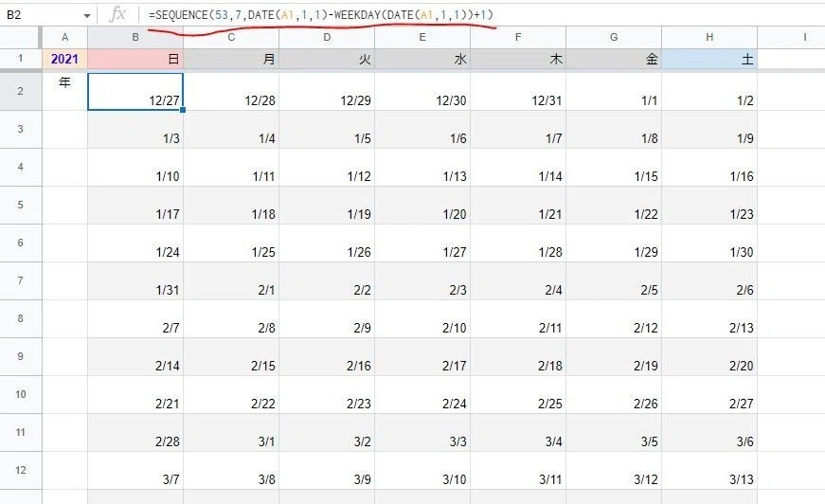Screen dimensions: 825x504
Task: Select column F header
Action: click(518, 37)
